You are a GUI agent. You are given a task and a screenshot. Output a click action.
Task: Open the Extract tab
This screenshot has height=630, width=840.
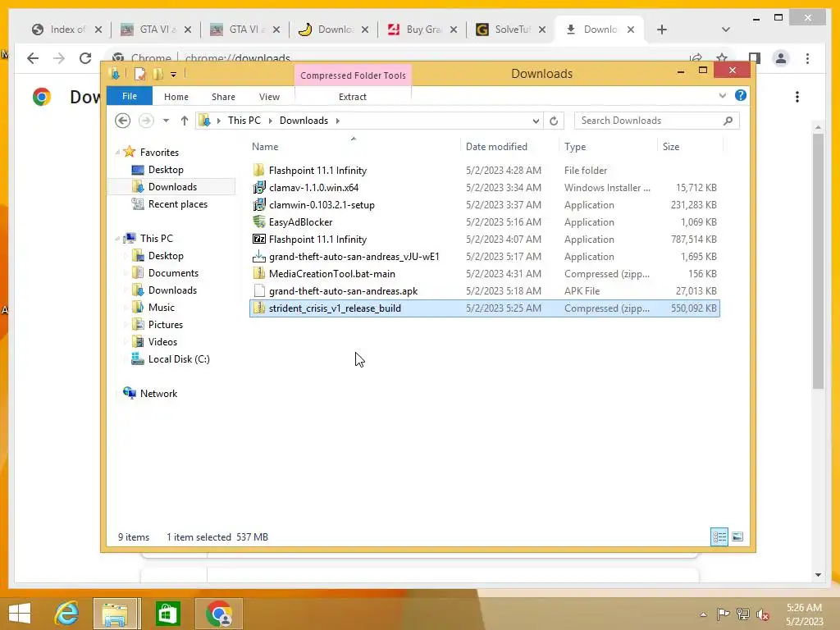[x=353, y=97]
